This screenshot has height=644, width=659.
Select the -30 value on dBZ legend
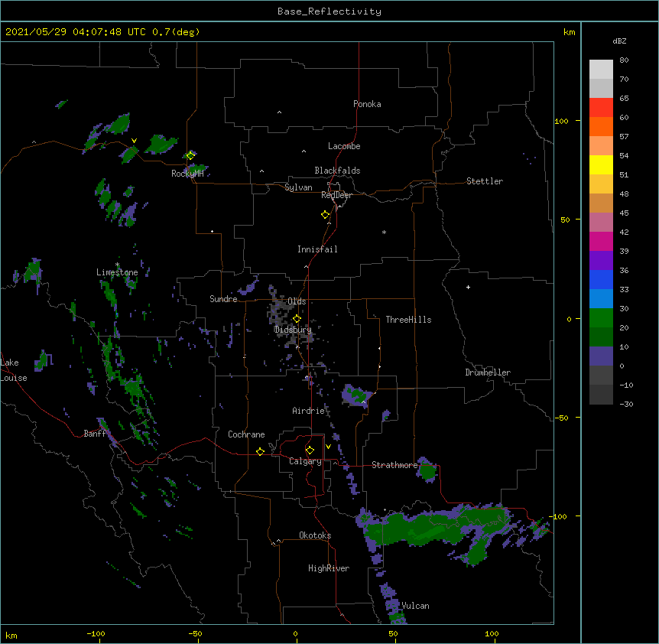coord(626,404)
